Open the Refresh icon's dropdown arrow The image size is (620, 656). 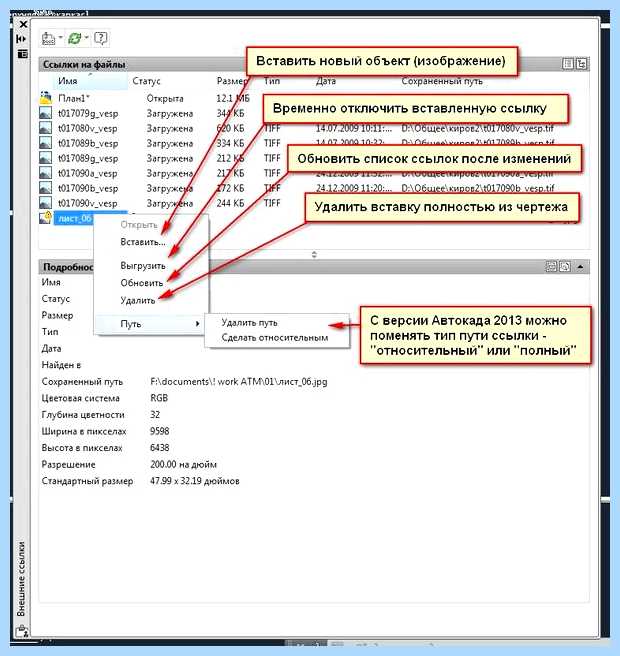point(87,38)
